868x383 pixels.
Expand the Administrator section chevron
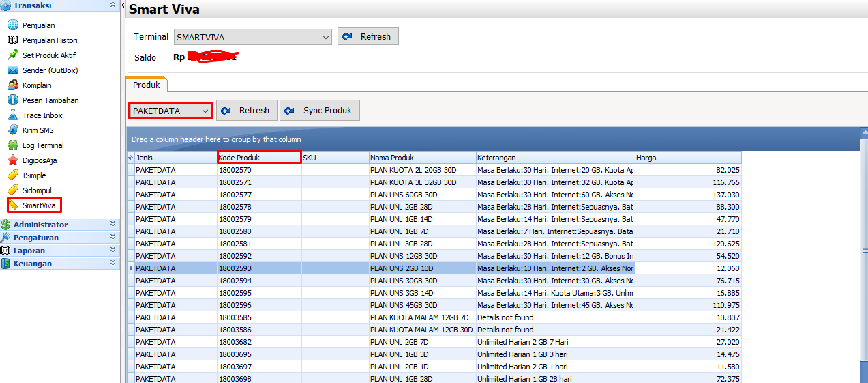[x=113, y=224]
